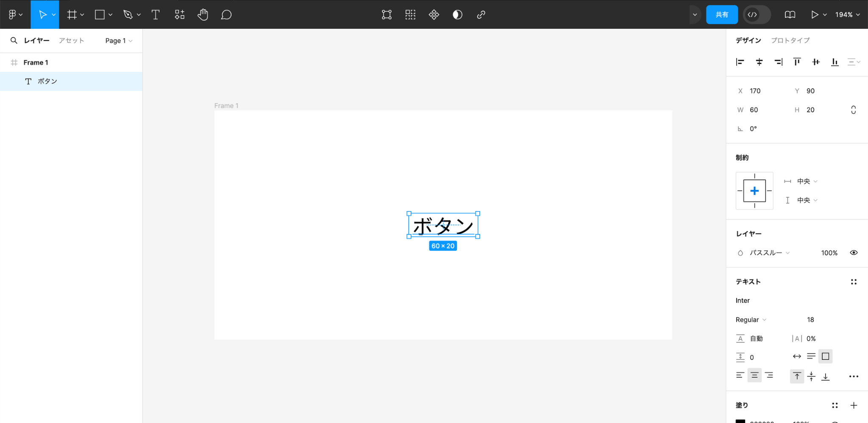Open the comment tool
Screen dimensions: 868x423
pyautogui.click(x=226, y=14)
